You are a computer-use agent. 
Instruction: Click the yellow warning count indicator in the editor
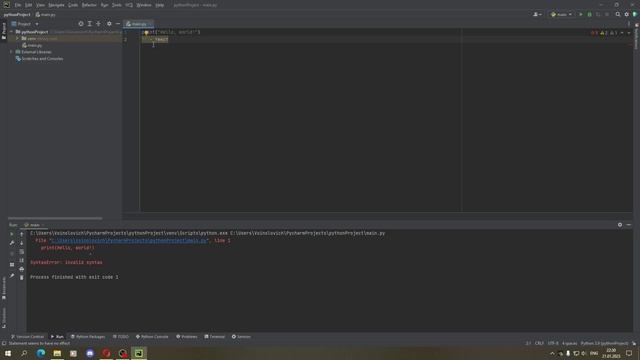(603, 33)
